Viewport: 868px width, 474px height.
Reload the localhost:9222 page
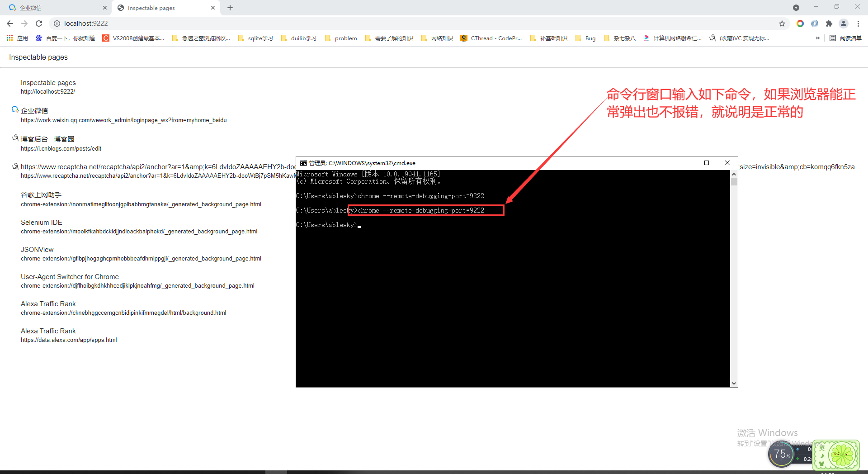[39, 24]
